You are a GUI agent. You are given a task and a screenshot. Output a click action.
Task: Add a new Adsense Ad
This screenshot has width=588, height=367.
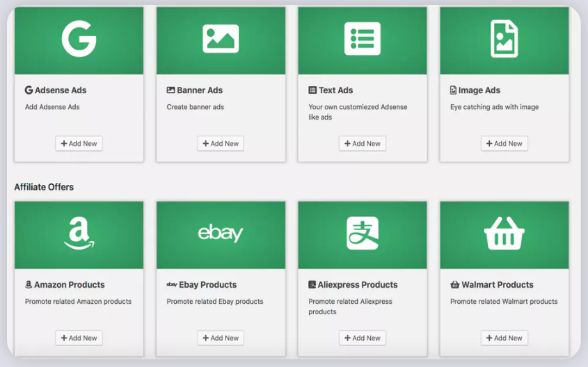click(x=79, y=143)
